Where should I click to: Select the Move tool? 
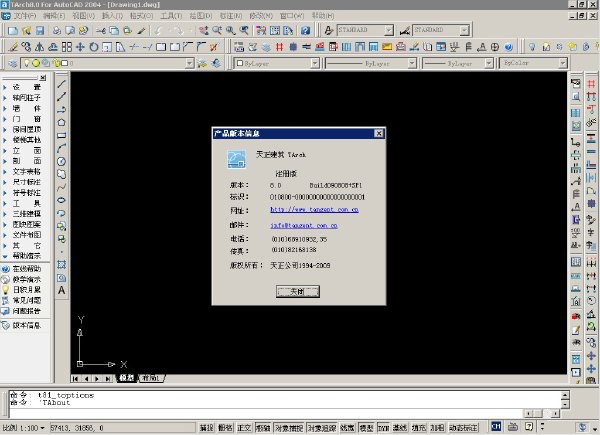[x=80, y=47]
